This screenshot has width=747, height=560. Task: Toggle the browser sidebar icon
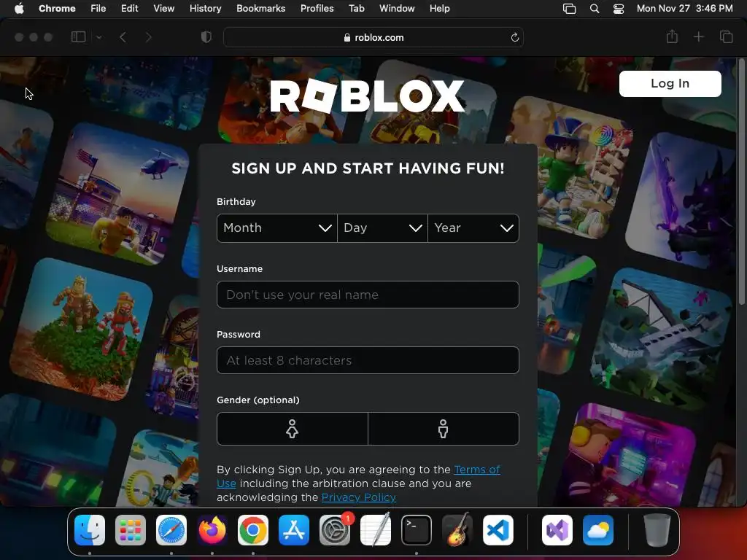pyautogui.click(x=78, y=37)
